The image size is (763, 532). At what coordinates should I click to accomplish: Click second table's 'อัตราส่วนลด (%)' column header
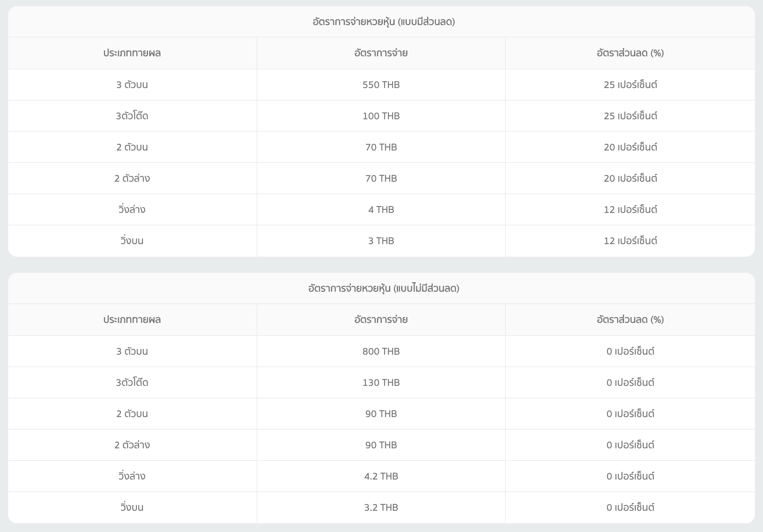coord(630,320)
